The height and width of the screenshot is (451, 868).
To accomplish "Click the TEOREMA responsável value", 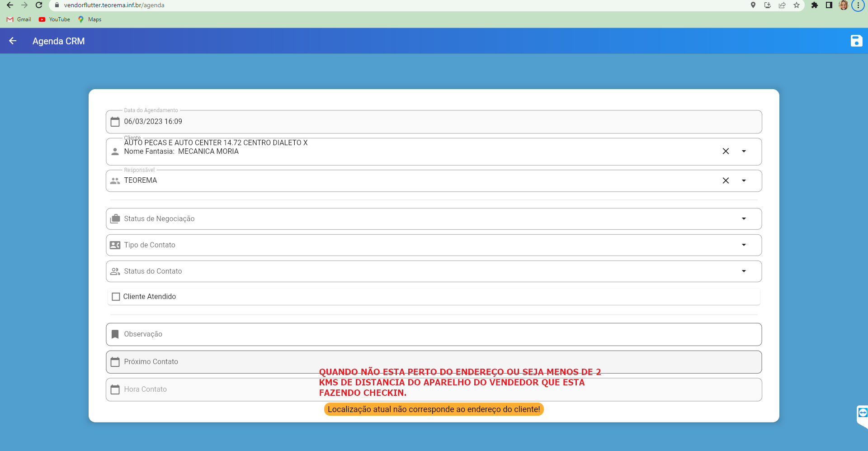I will pyautogui.click(x=141, y=180).
